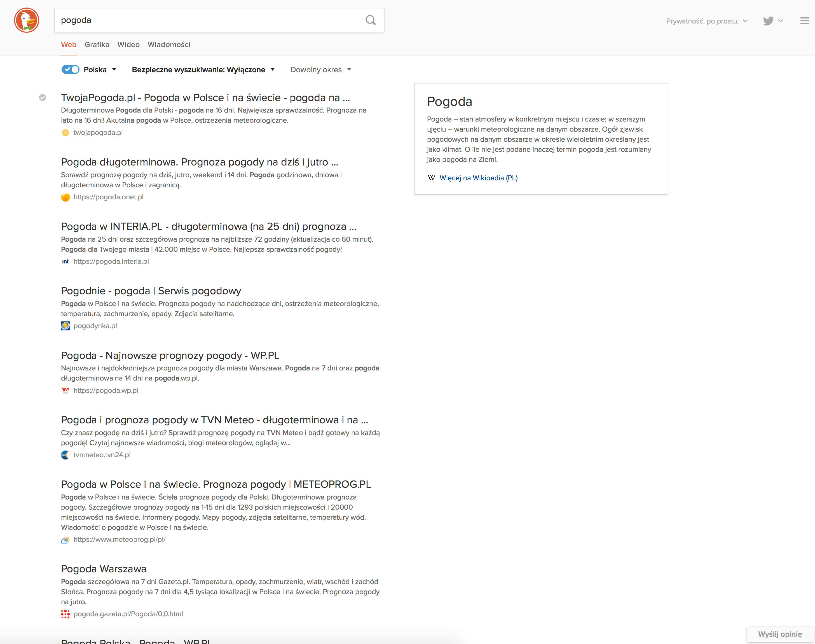Click the magnifying glass search icon

pos(371,20)
